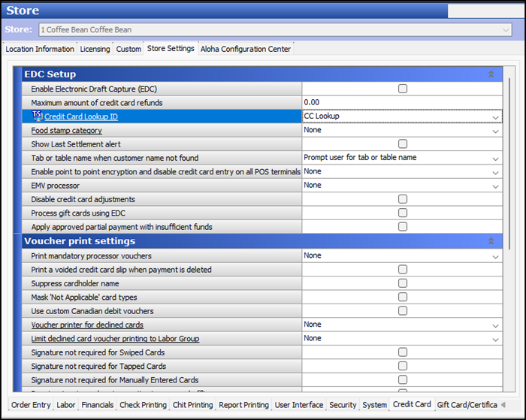Image resolution: width=526 pixels, height=420 pixels.
Task: Open the Labor tab
Action: click(66, 405)
